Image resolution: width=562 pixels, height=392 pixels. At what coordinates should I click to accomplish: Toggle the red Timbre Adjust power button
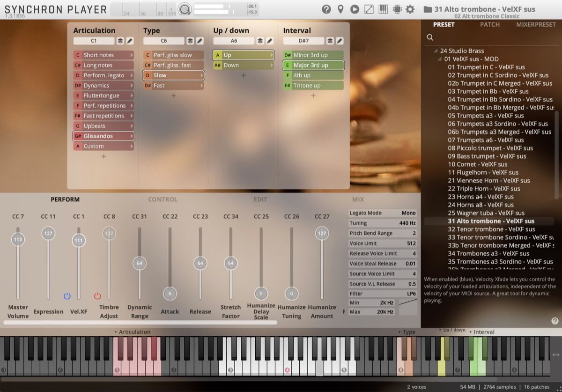coord(97,296)
